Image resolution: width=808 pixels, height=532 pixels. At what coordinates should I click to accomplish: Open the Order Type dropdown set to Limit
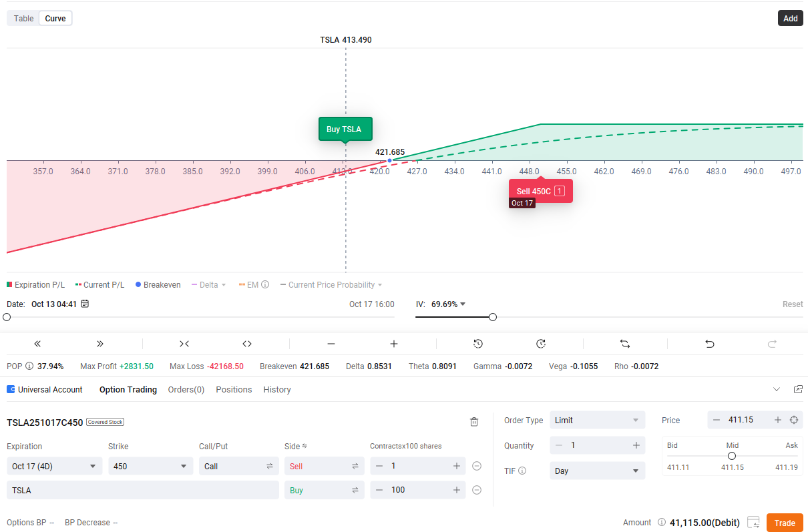point(597,421)
